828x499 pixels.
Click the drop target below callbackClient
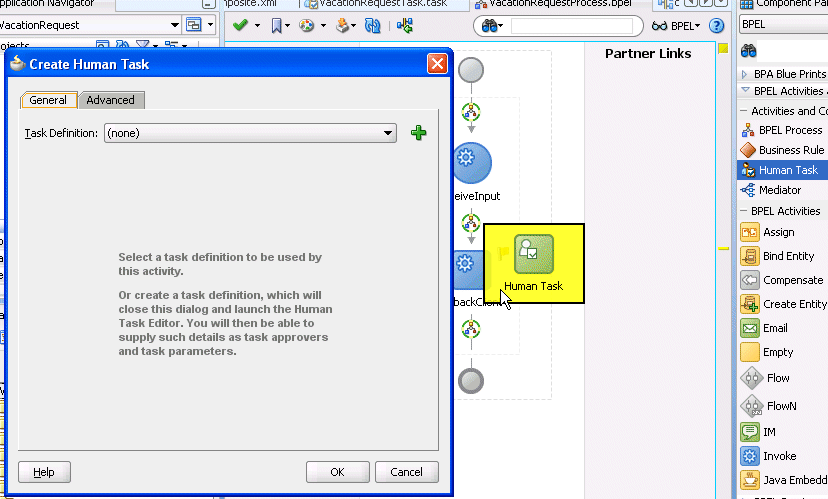[471, 329]
